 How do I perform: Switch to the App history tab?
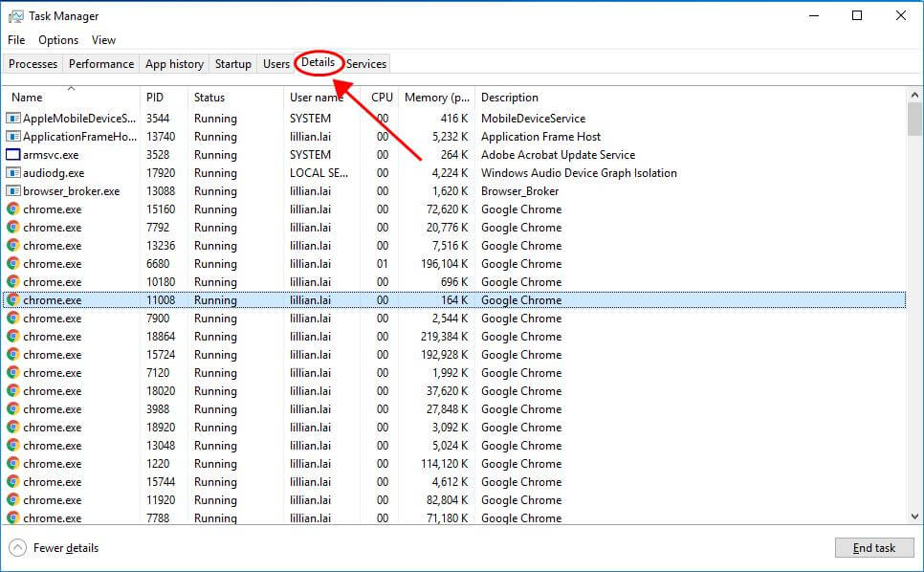(174, 64)
